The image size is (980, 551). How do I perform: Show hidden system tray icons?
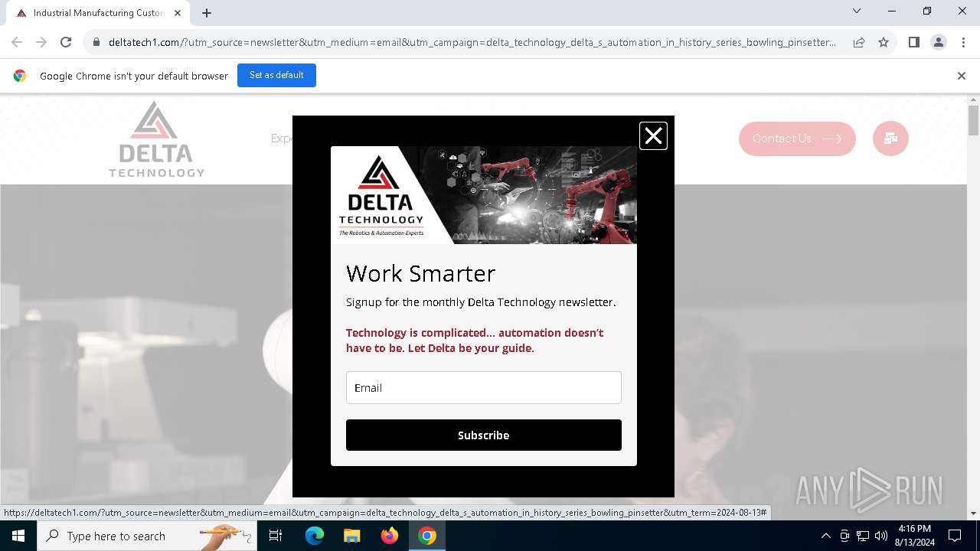(825, 536)
